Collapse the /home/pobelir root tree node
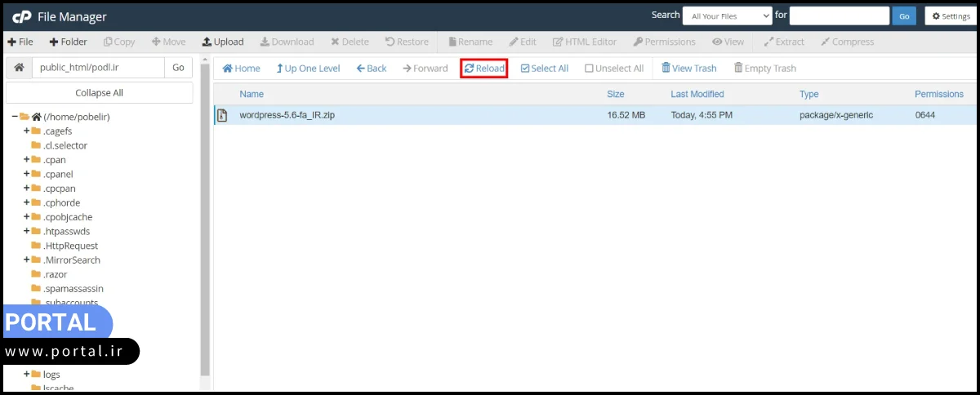This screenshot has height=395, width=980. click(x=15, y=117)
